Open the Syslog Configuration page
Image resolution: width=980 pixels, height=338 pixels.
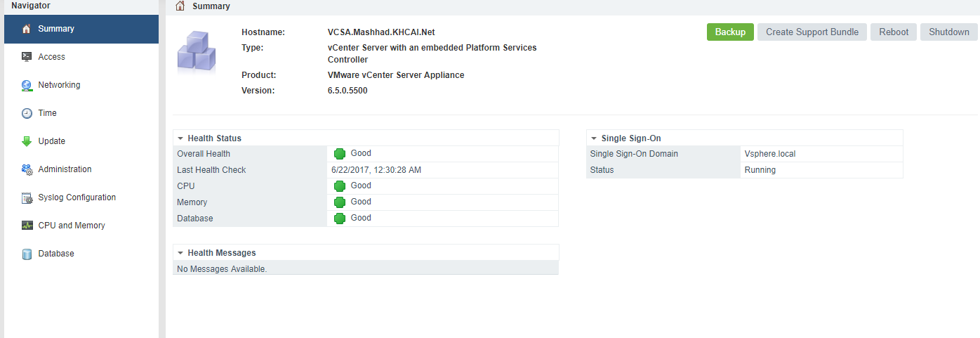coord(77,197)
